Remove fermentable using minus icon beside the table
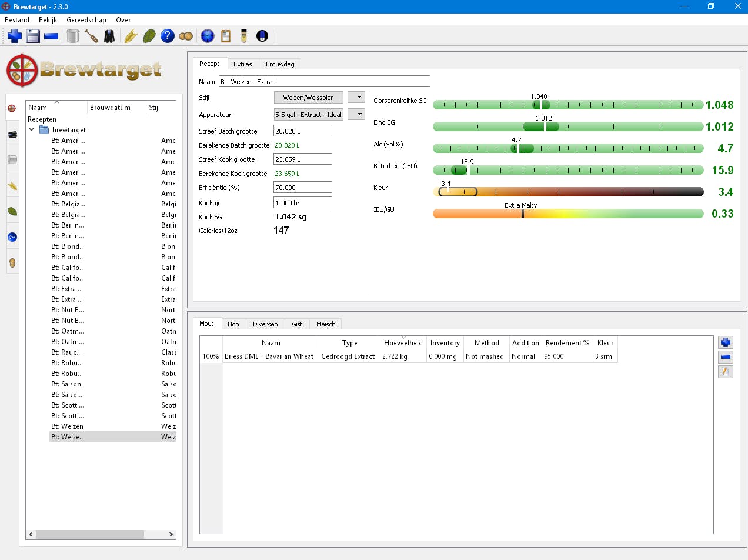Image resolution: width=748 pixels, height=560 pixels. click(x=726, y=357)
